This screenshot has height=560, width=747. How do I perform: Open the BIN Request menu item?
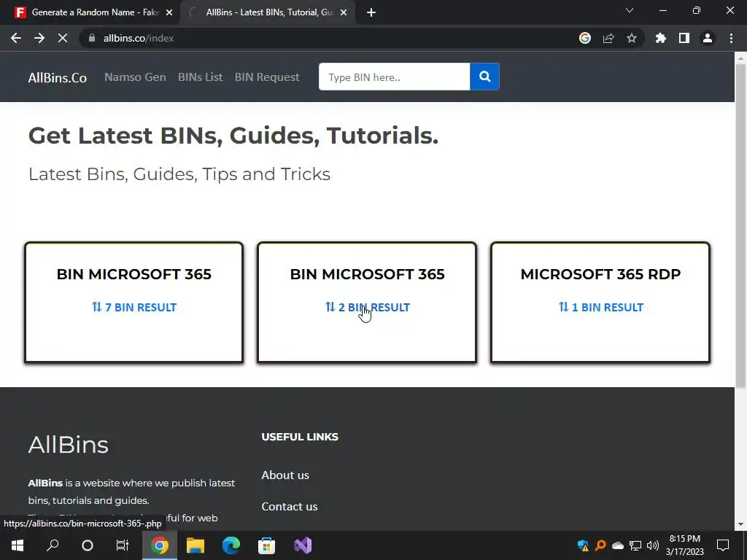tap(267, 77)
